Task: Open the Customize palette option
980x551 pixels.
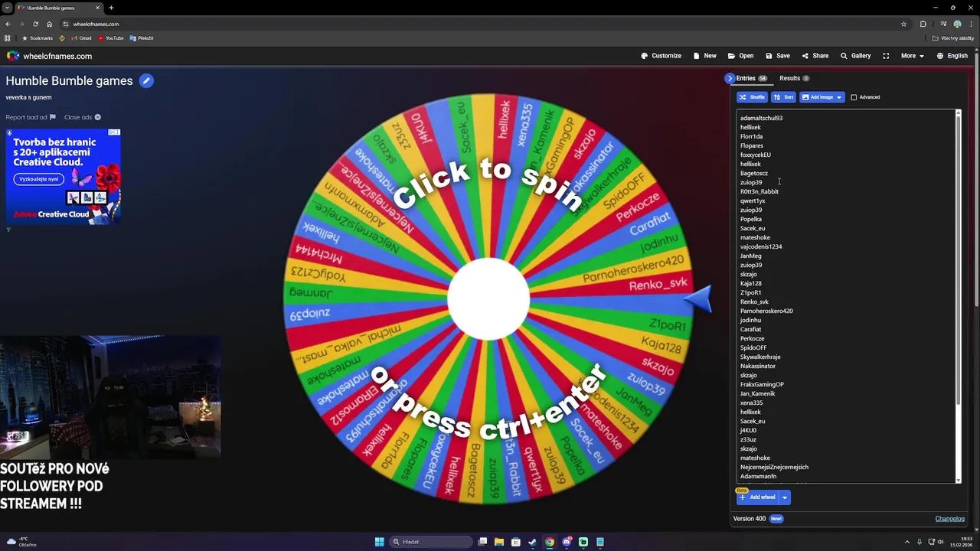Action: click(x=661, y=56)
